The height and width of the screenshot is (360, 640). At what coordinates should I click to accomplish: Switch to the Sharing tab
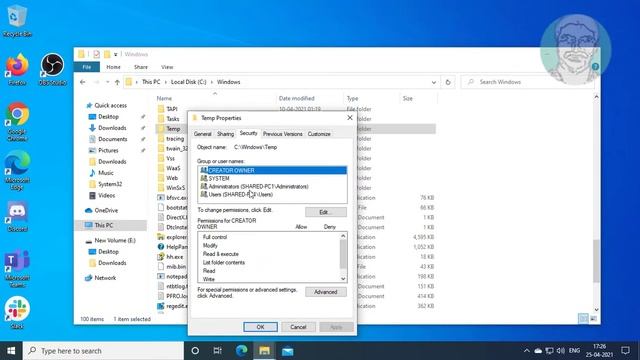(225, 134)
